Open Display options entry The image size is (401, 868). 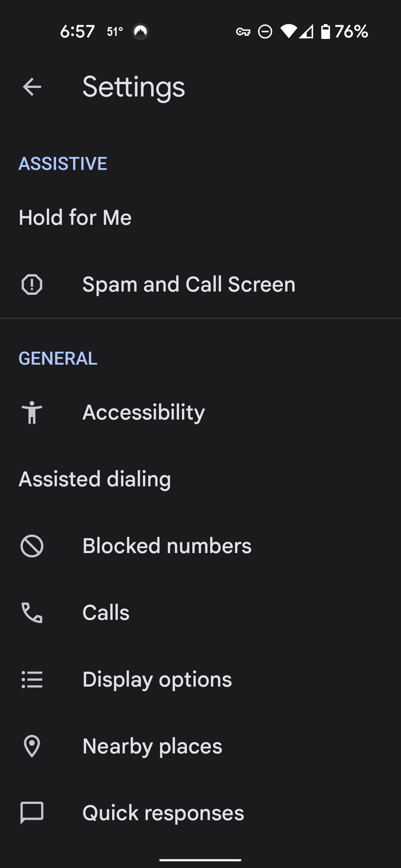(200, 680)
